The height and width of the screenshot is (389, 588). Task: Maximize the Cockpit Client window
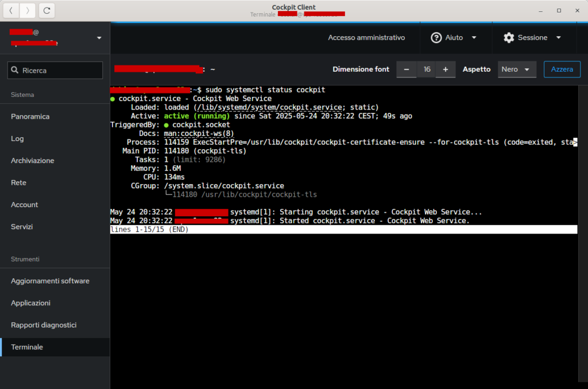pyautogui.click(x=559, y=11)
